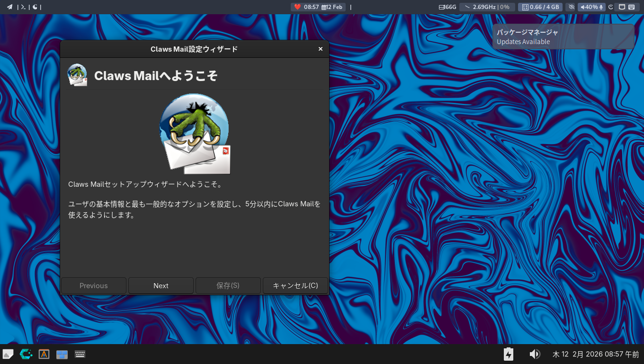Open the パッケージマネージャ Updates Available notification
644x364 pixels.
click(x=563, y=36)
